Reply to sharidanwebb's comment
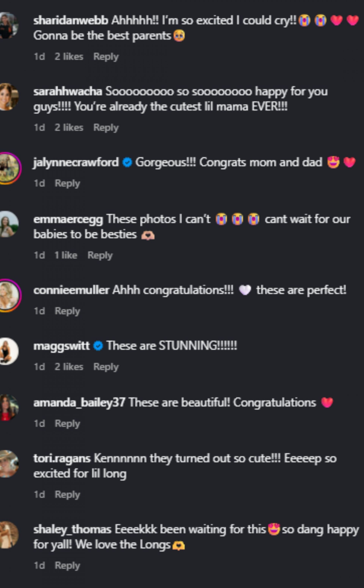Image resolution: width=364 pixels, height=588 pixels. point(106,56)
